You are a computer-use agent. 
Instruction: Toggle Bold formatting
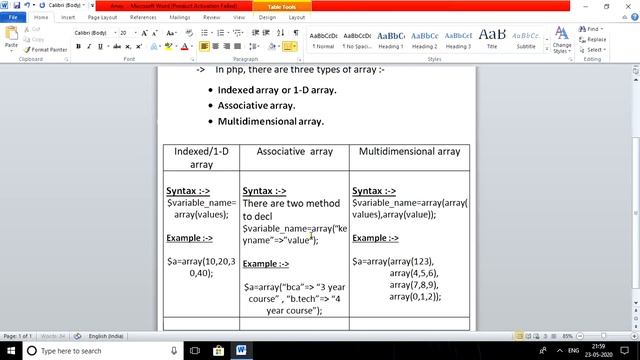pos(78,47)
